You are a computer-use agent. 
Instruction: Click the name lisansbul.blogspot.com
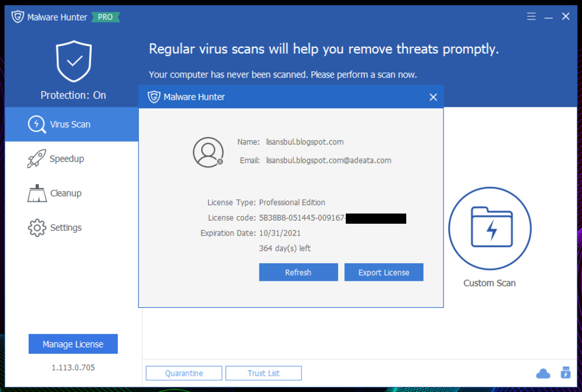(305, 142)
